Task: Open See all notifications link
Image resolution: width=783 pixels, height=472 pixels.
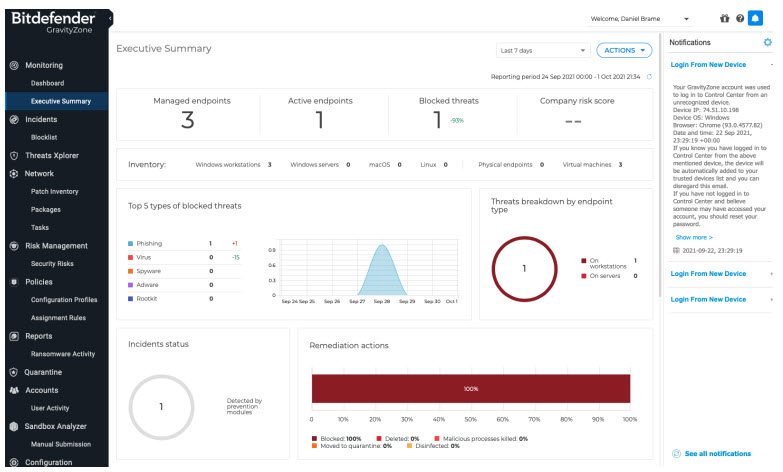Action: click(x=717, y=454)
